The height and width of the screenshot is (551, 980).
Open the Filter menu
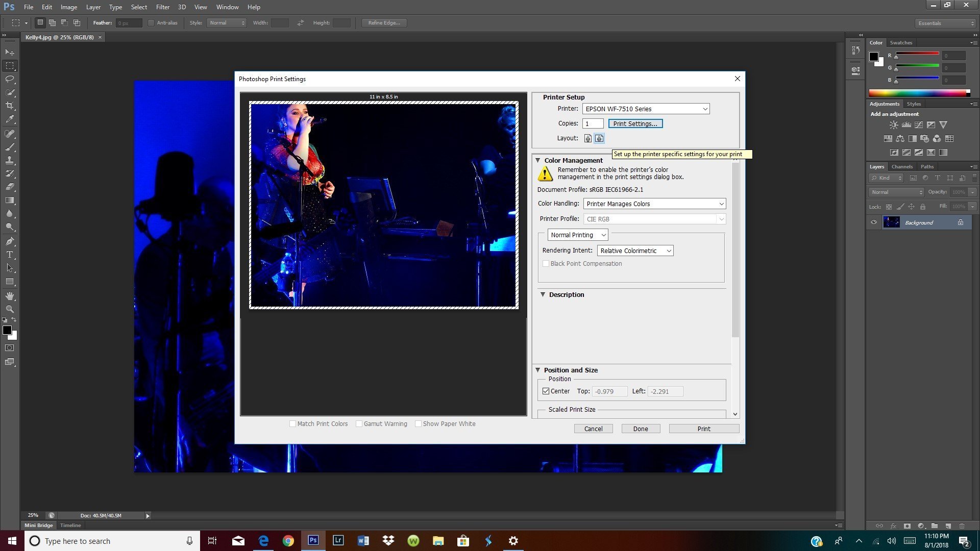[162, 7]
